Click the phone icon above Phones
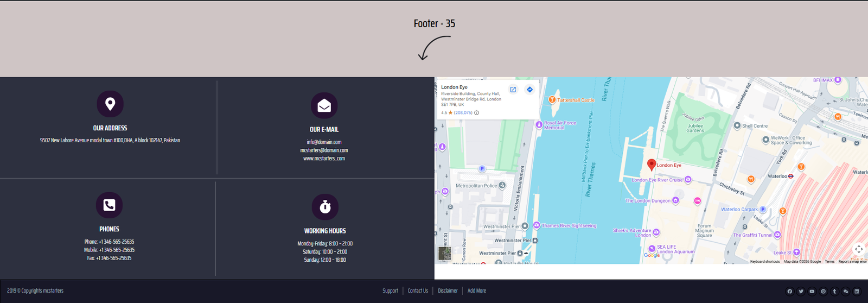This screenshot has width=868, height=303. (109, 205)
